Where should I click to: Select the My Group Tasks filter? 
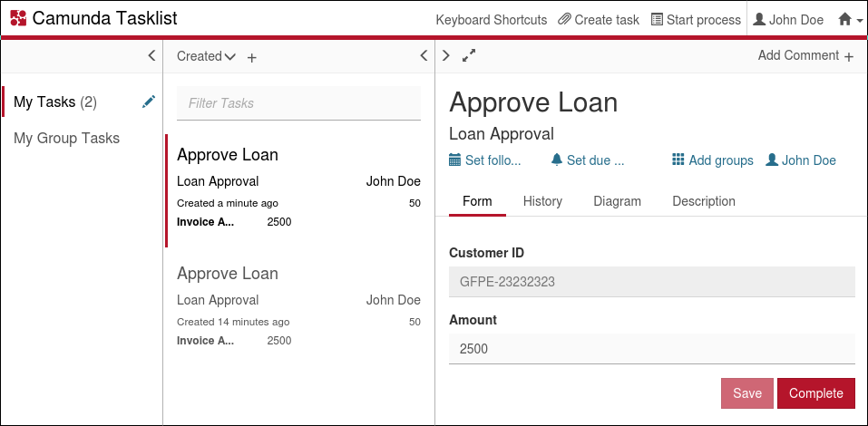(66, 139)
